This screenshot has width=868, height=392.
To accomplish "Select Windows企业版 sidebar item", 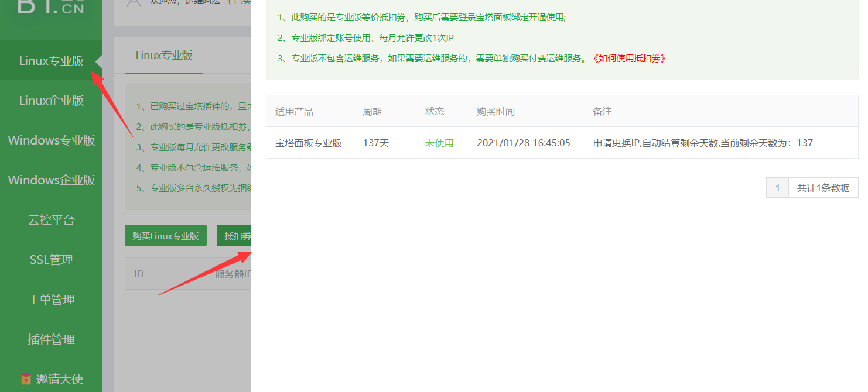I will (52, 180).
